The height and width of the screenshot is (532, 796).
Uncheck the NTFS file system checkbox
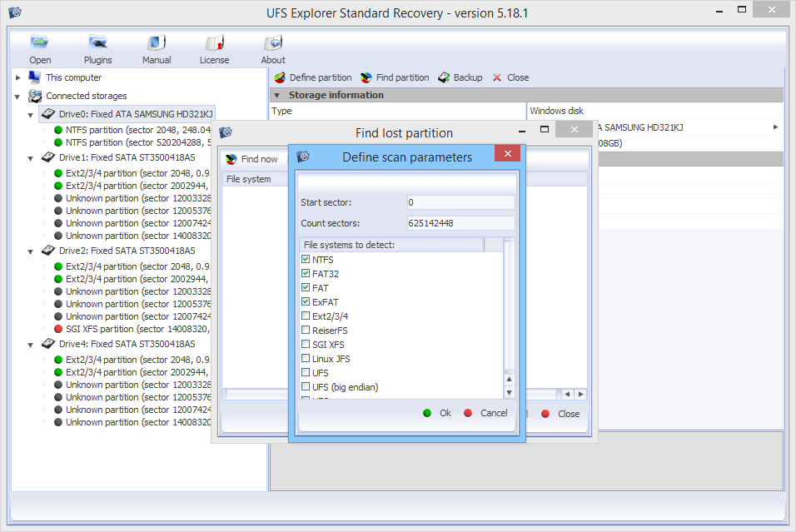click(306, 259)
